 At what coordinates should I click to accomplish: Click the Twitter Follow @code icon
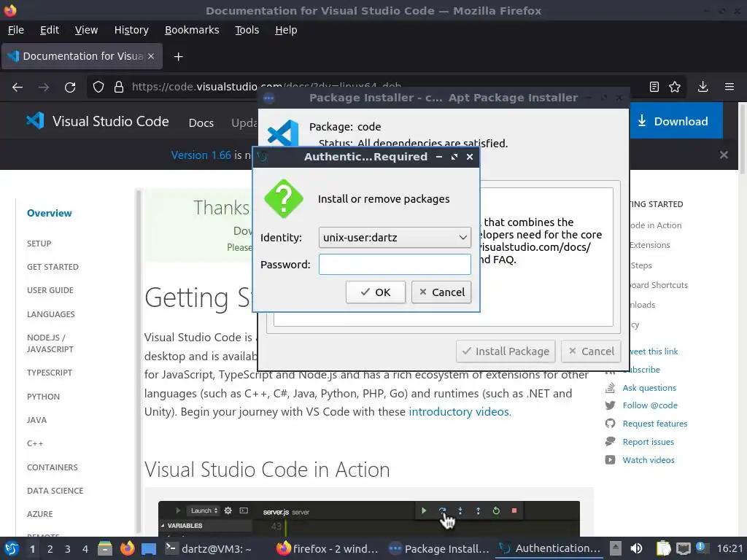(x=610, y=405)
